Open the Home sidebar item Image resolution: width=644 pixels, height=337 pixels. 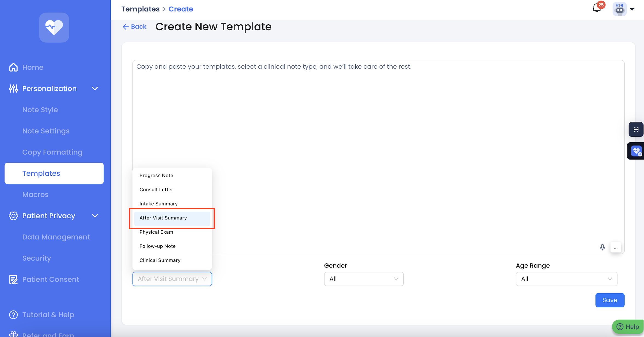33,67
